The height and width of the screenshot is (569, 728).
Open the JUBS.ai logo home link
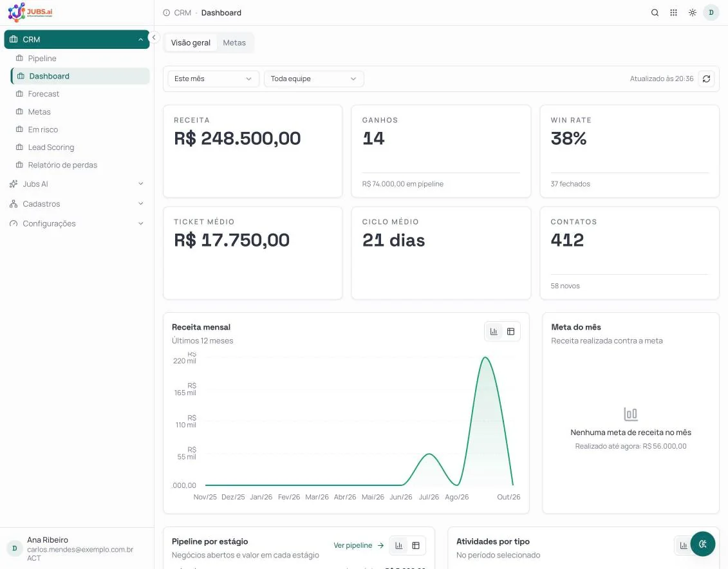[30, 12]
